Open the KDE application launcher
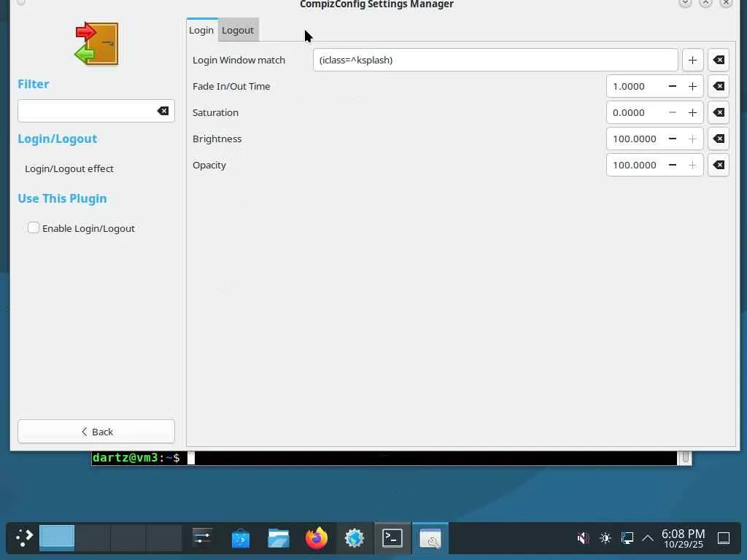 (x=23, y=538)
